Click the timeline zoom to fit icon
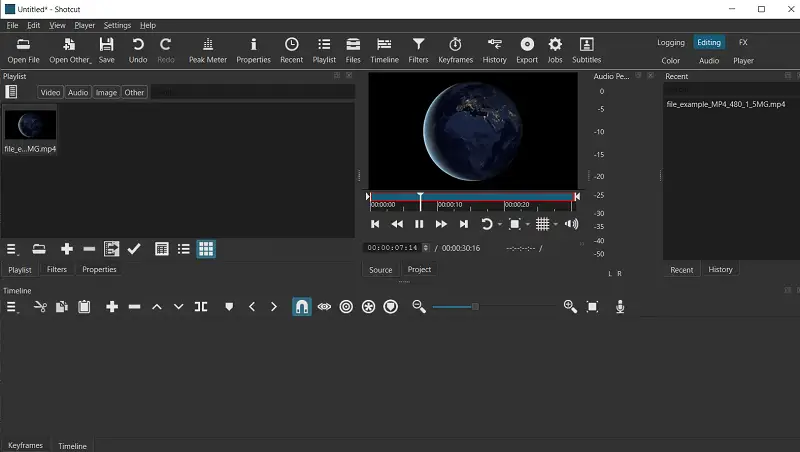 592,307
